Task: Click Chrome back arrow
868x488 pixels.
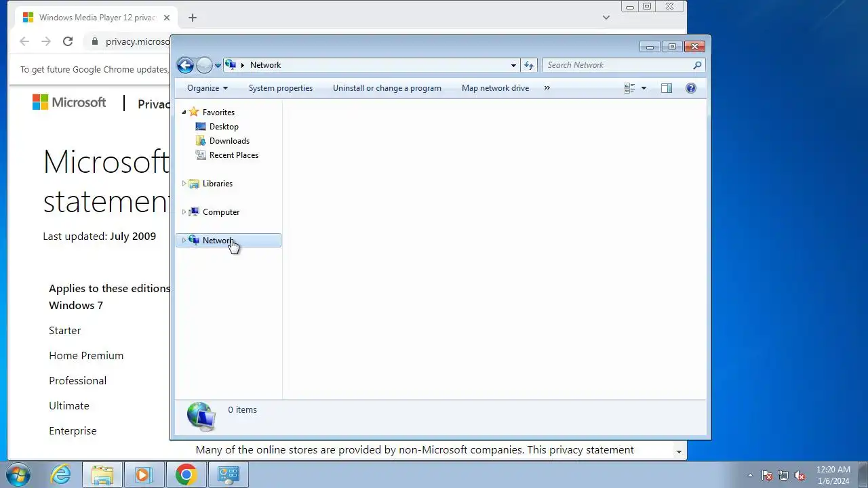Action: point(24,41)
